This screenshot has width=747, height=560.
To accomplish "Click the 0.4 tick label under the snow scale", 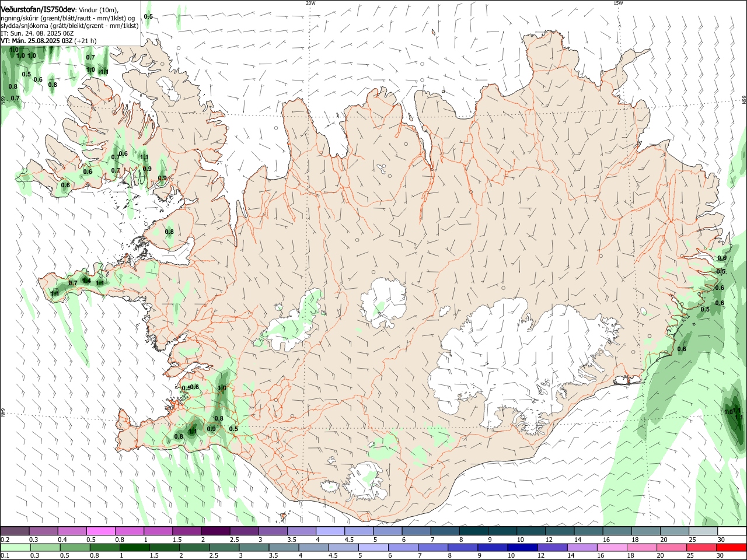I will 62,540.
